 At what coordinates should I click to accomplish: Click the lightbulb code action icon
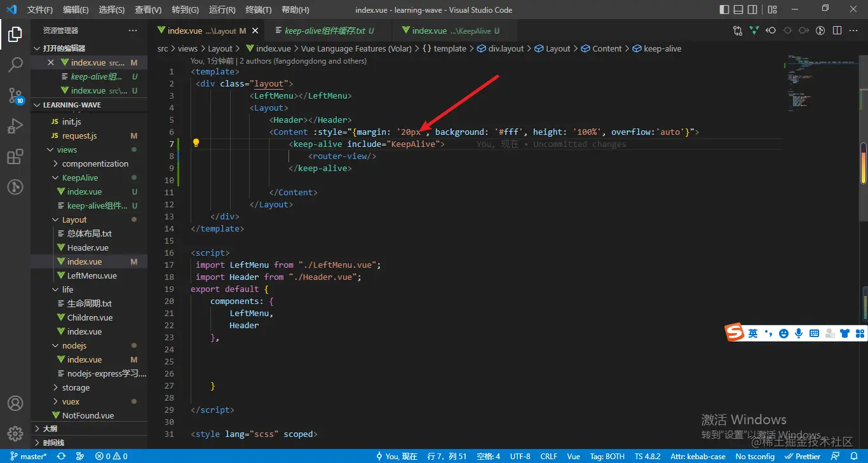196,143
